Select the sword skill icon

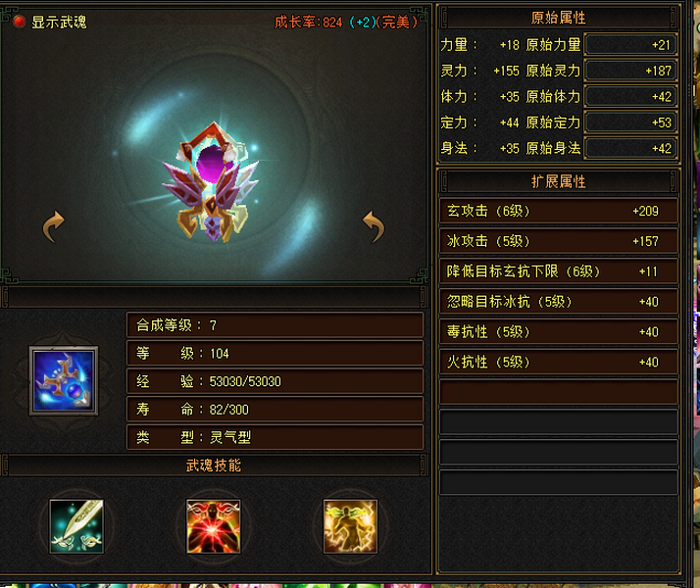(x=76, y=526)
